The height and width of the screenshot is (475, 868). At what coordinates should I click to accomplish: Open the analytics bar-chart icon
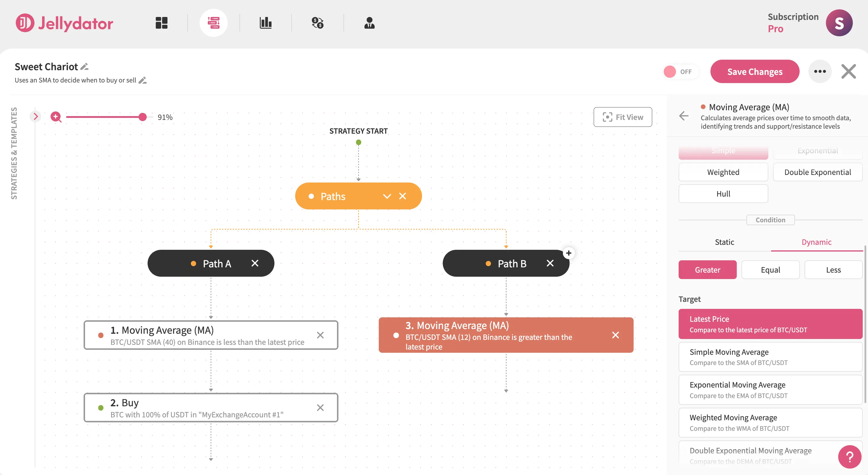click(x=266, y=23)
